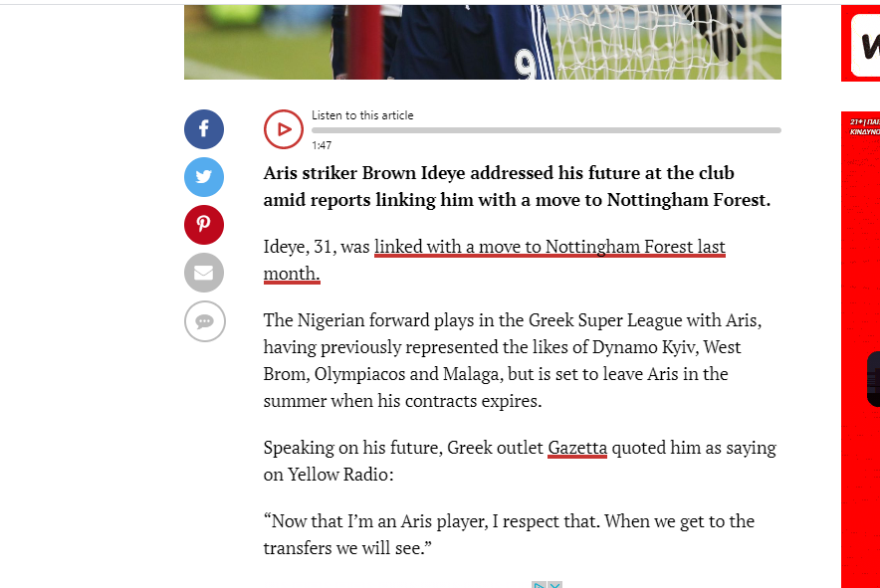Screen dimensions: 880x588
Task: Click the white logo ad at top right
Action: [860, 44]
